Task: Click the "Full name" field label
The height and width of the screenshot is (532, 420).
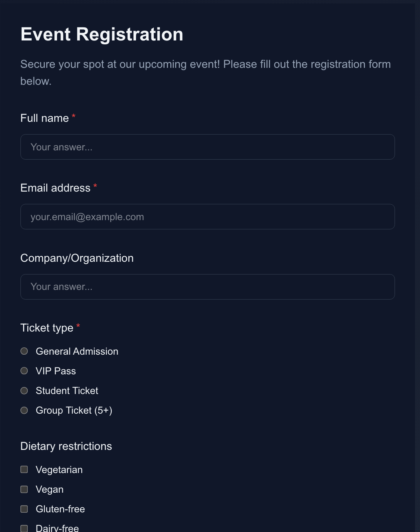Action: point(45,118)
